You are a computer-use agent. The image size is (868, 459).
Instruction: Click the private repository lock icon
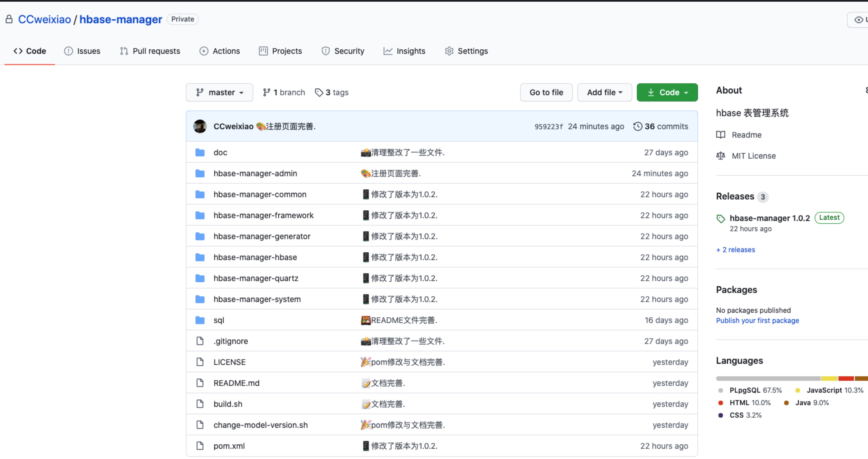point(9,19)
